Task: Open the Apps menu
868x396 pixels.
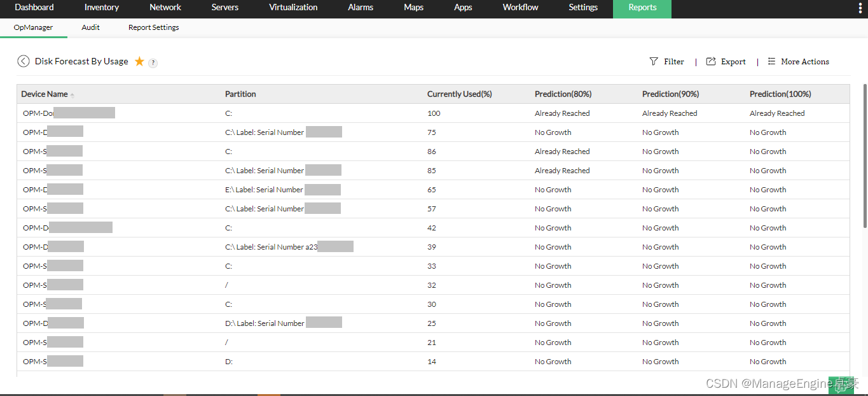Action: point(463,8)
